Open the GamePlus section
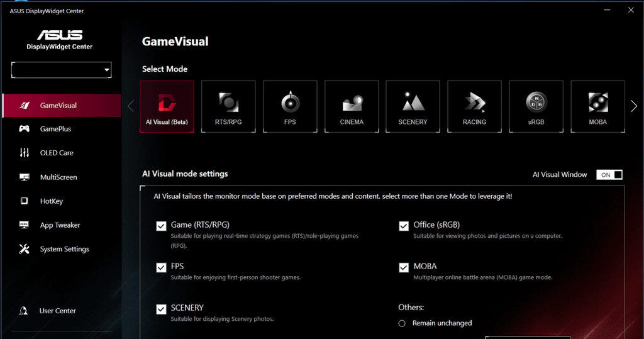The width and height of the screenshot is (644, 339). click(62, 129)
